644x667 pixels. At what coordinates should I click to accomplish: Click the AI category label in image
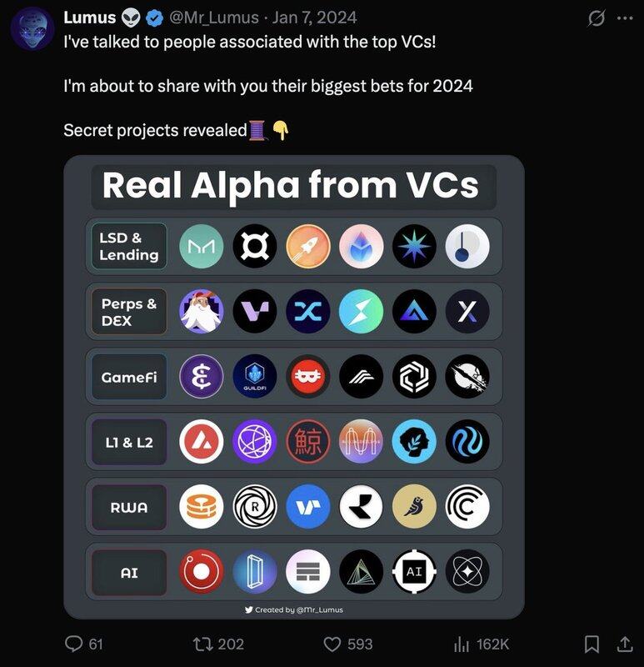point(129,573)
